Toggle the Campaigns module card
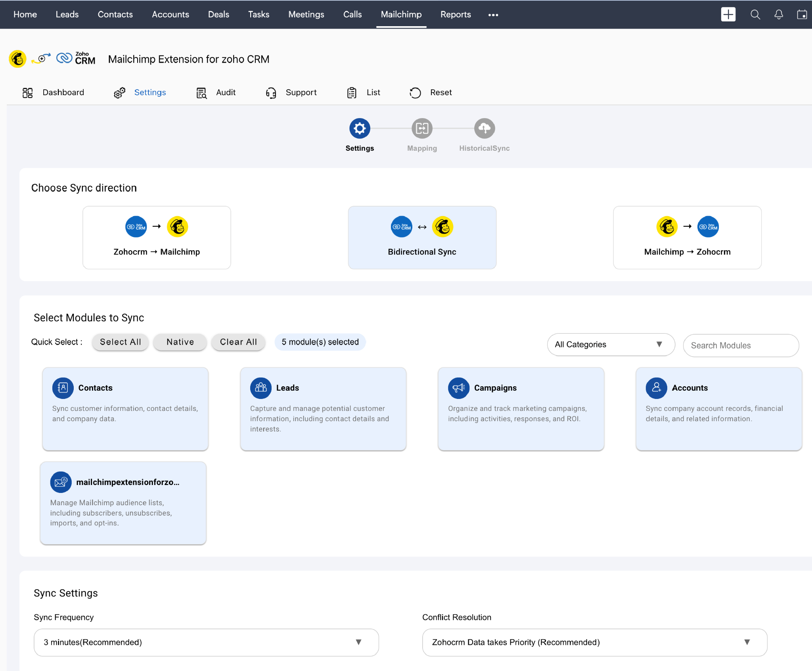 click(521, 409)
